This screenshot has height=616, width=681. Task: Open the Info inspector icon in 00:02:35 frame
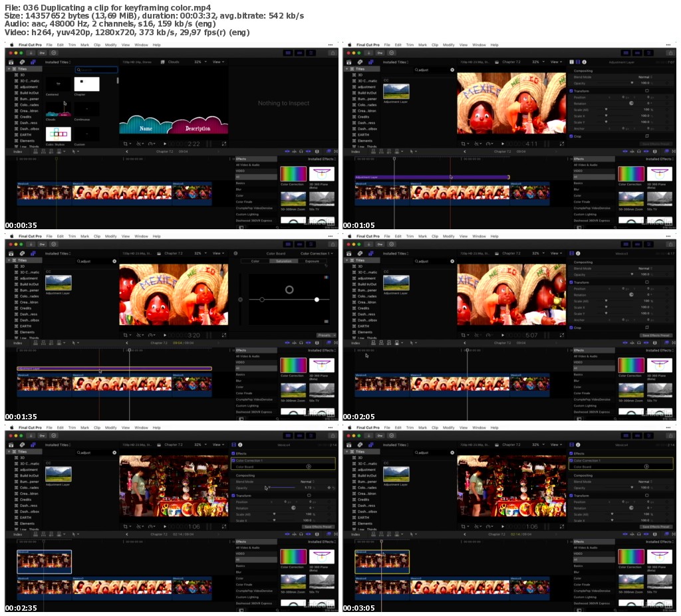click(x=240, y=445)
